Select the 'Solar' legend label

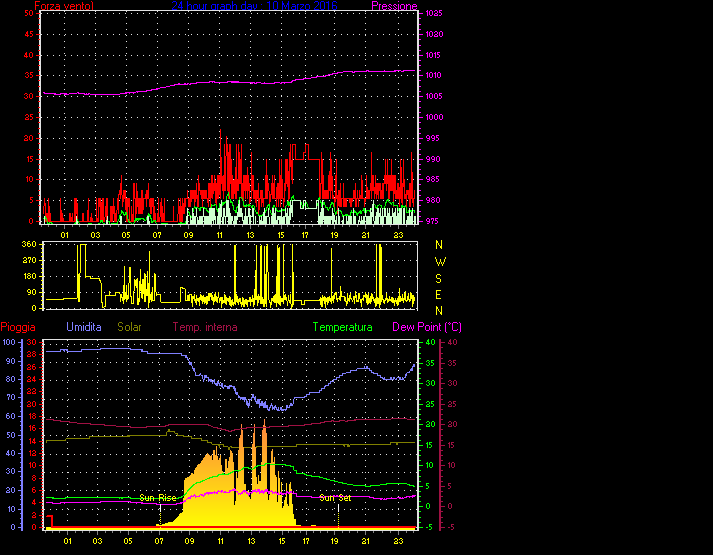(x=129, y=327)
